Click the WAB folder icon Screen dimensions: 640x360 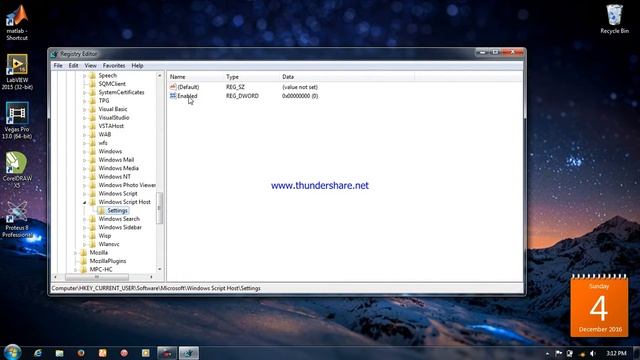pyautogui.click(x=93, y=134)
